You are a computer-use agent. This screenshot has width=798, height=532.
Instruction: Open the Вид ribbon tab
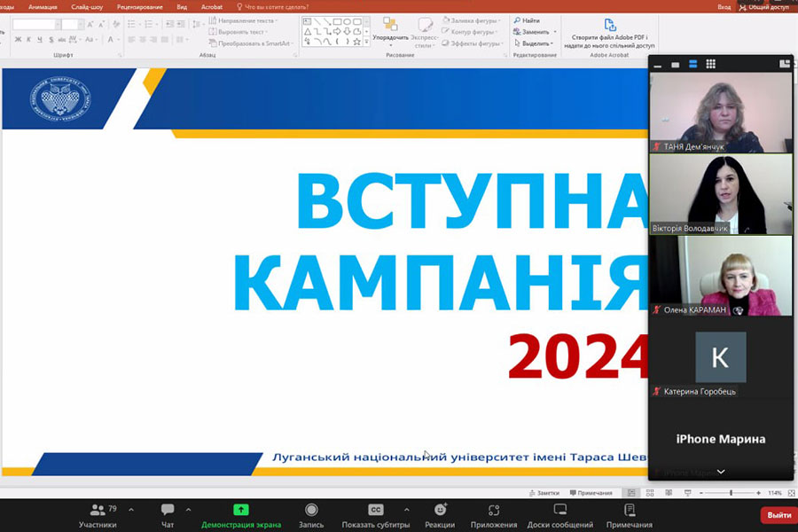pos(182,7)
